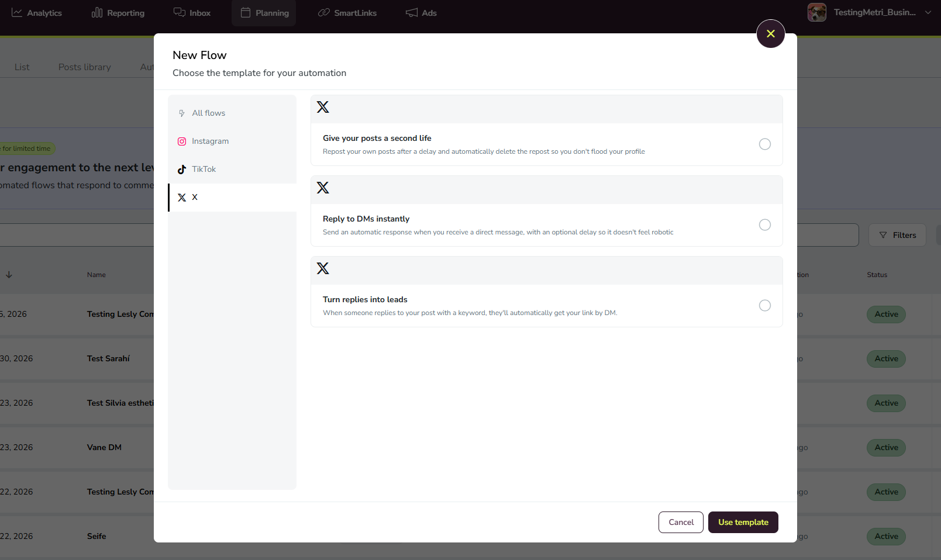Click X logo above 'Give your posts a second life'
The height and width of the screenshot is (560, 941).
[323, 107]
